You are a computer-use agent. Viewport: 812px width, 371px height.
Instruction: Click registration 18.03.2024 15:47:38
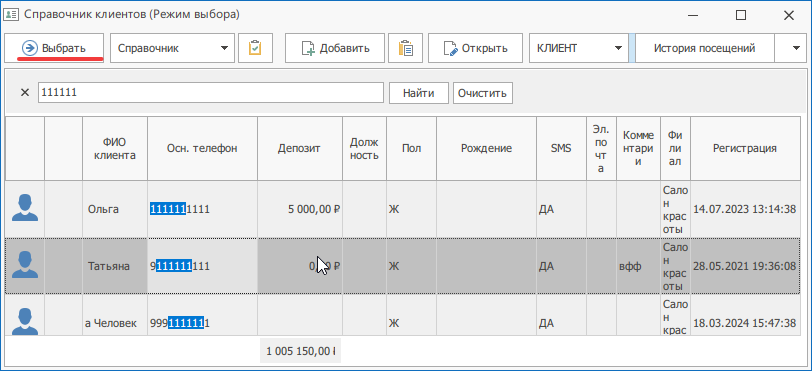coord(744,323)
